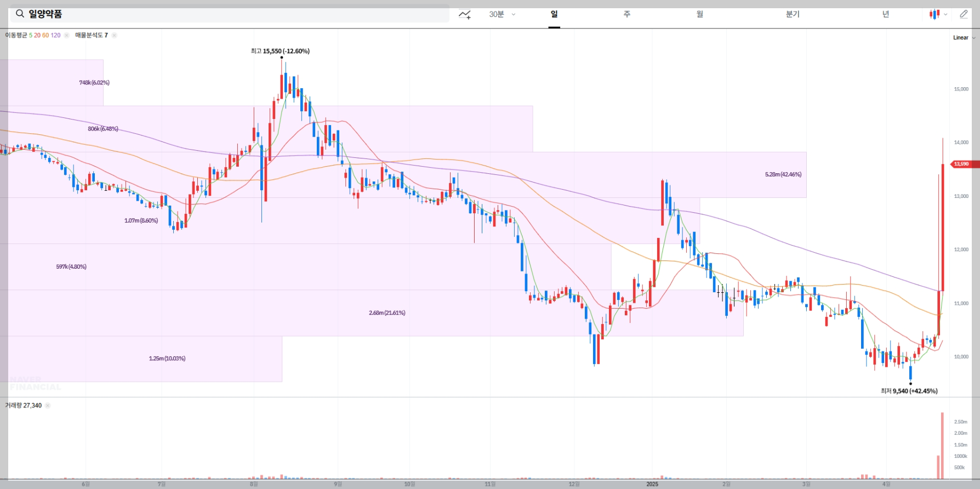
Task: Click the 10,000 price axis label
Action: tap(961, 356)
